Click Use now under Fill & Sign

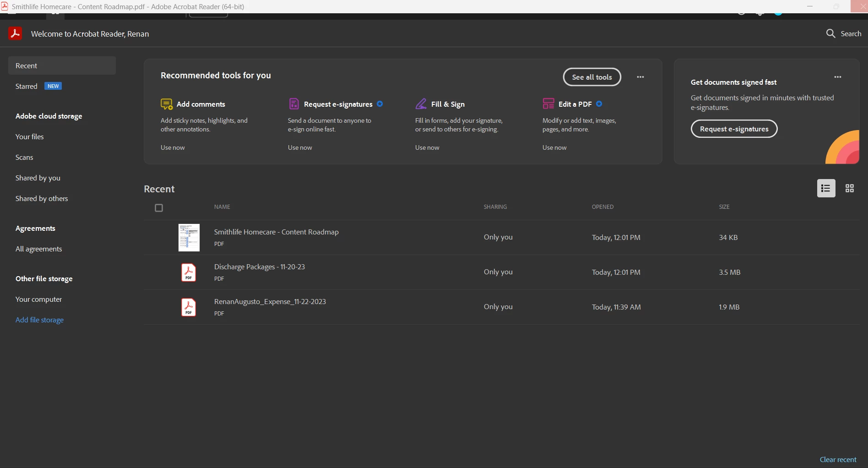(427, 147)
